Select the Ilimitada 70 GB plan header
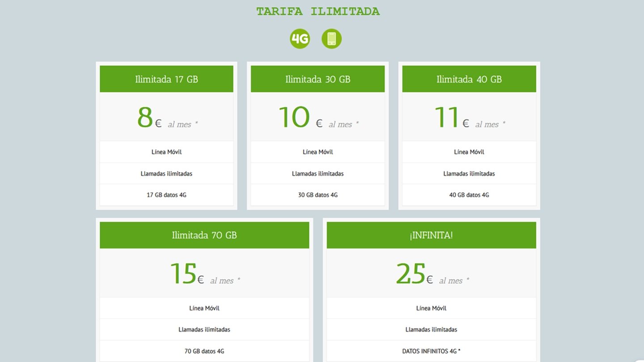644x362 pixels. (x=204, y=235)
